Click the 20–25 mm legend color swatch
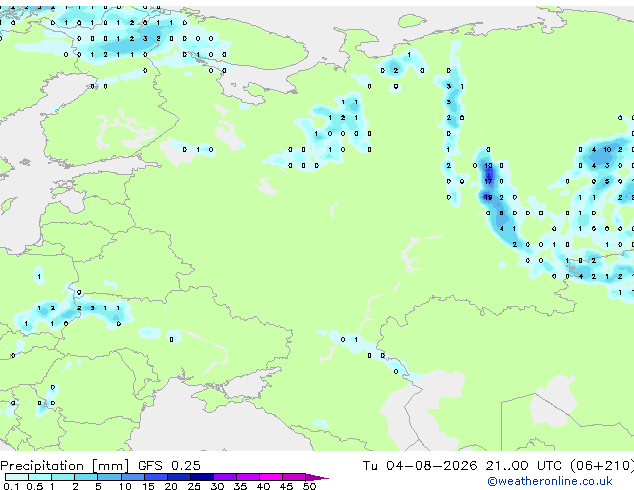Viewport: 634px width, 490px height. click(179, 477)
